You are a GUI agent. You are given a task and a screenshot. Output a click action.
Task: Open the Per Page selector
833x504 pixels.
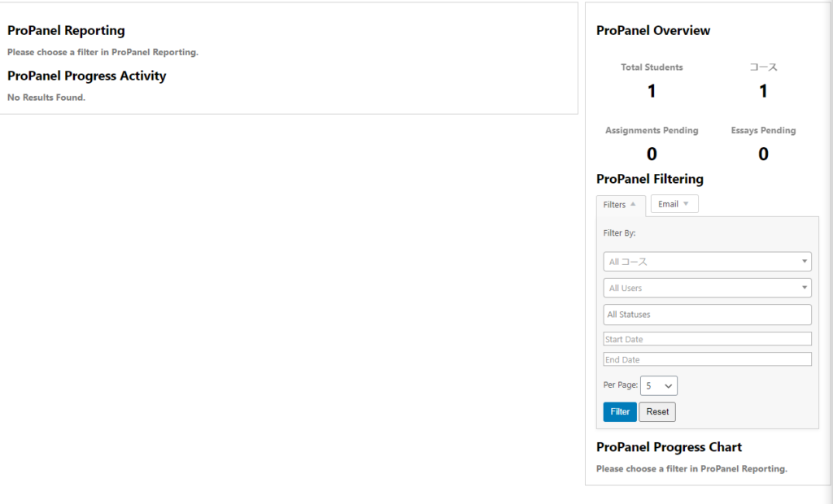[659, 386]
